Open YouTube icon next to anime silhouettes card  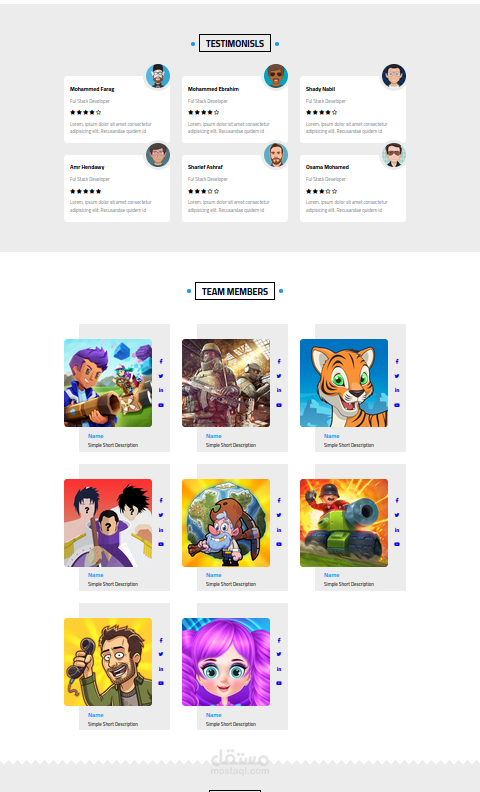point(161,544)
